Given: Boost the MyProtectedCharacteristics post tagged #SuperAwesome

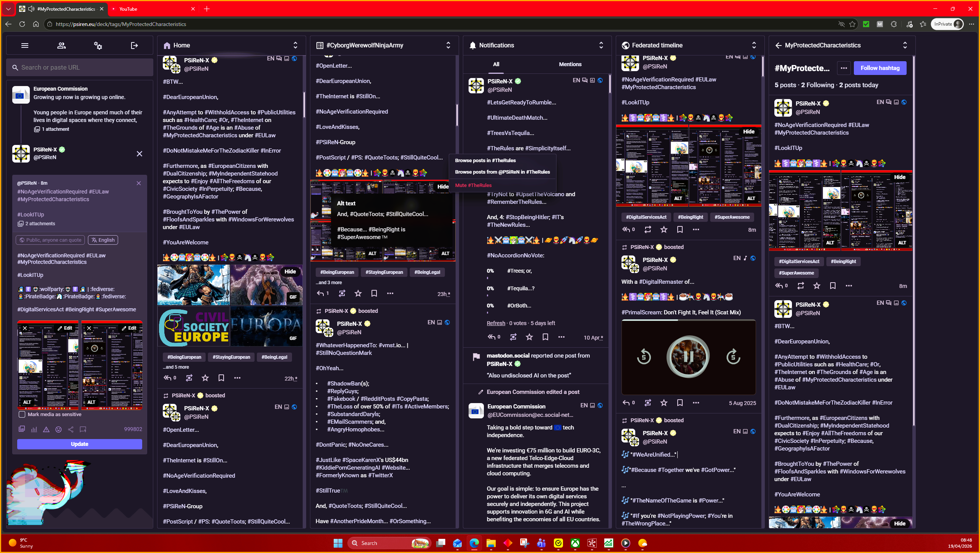Looking at the screenshot, I should point(801,286).
